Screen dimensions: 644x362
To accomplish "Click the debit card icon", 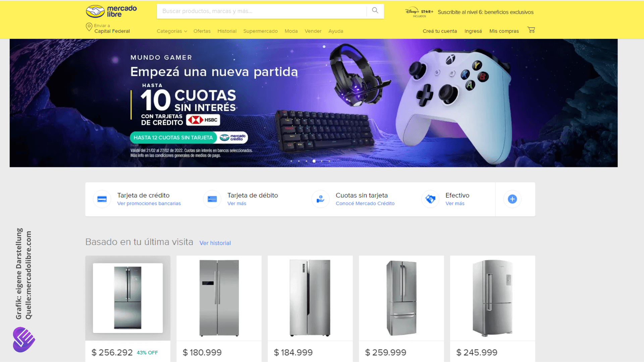I will [212, 199].
